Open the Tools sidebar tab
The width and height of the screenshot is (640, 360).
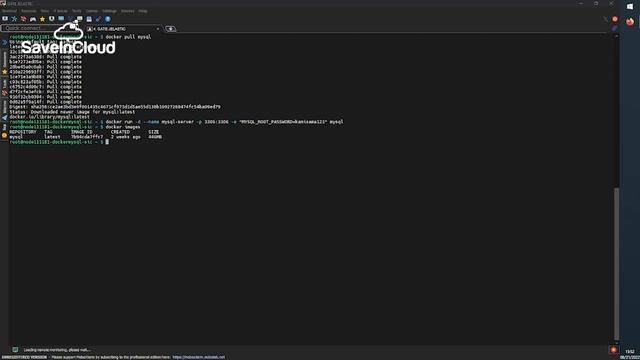click(4, 87)
